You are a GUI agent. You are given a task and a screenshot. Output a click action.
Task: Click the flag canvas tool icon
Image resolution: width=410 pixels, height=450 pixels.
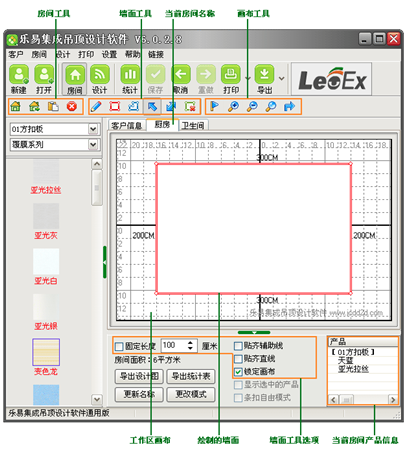tap(214, 107)
